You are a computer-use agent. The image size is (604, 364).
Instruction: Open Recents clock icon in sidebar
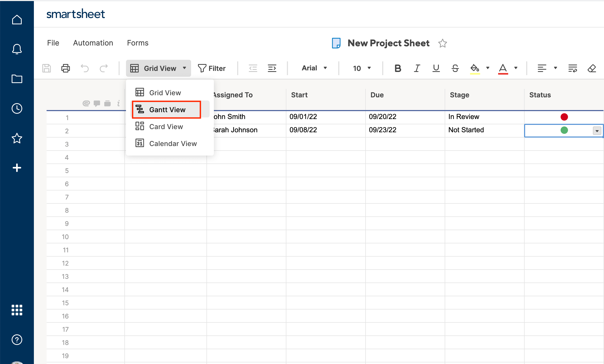(17, 108)
